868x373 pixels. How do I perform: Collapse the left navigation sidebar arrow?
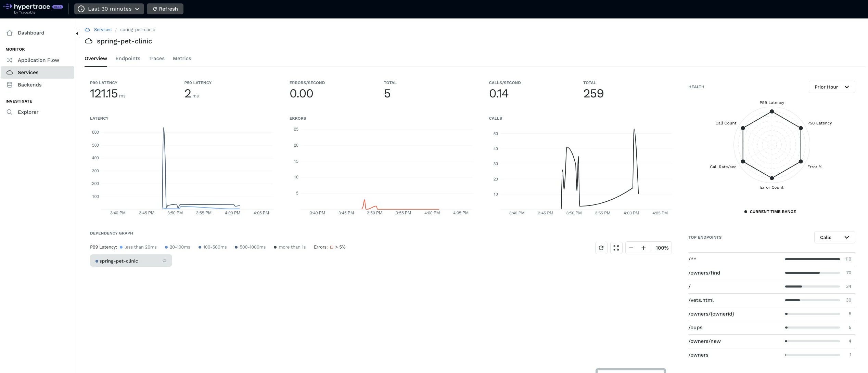pyautogui.click(x=77, y=34)
